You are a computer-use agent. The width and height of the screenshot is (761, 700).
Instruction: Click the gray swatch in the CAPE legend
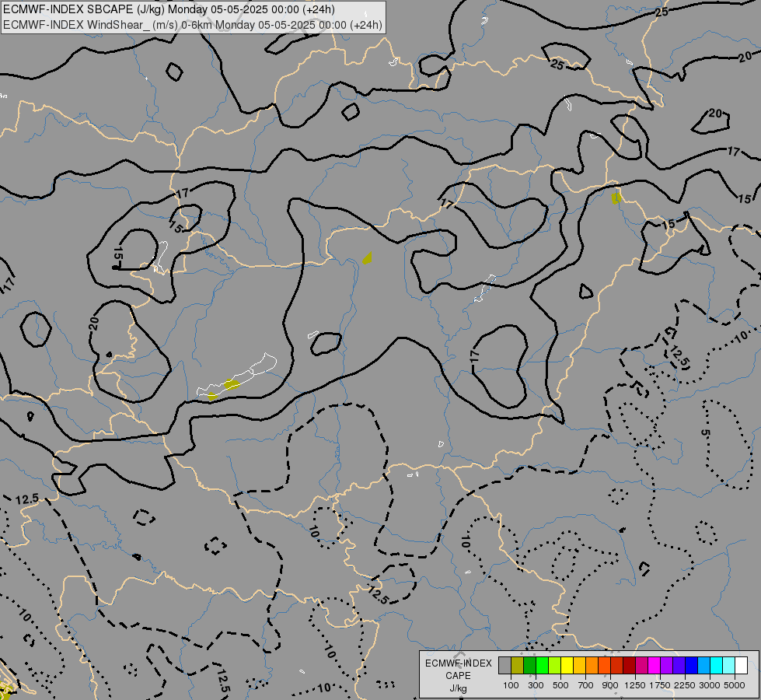pyautogui.click(x=504, y=666)
